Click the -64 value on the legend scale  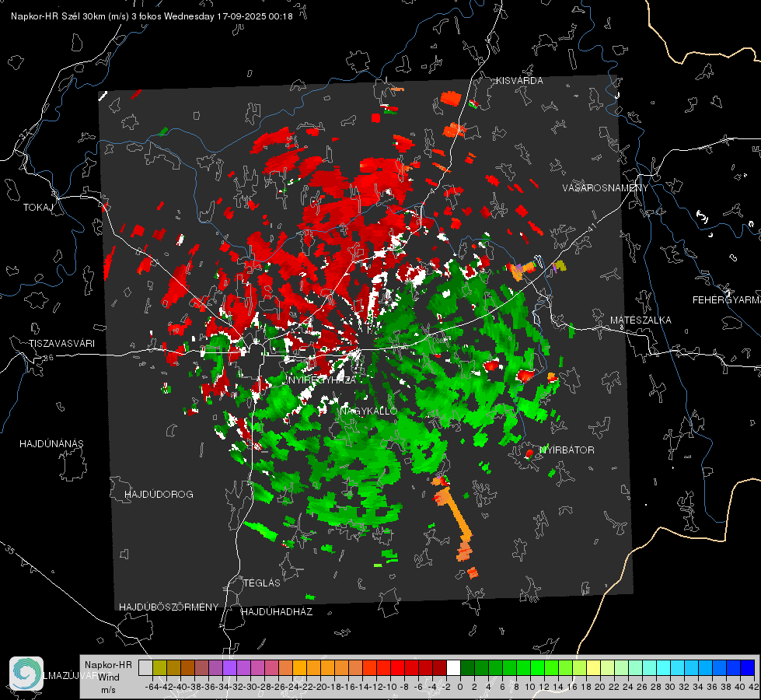click(x=152, y=687)
